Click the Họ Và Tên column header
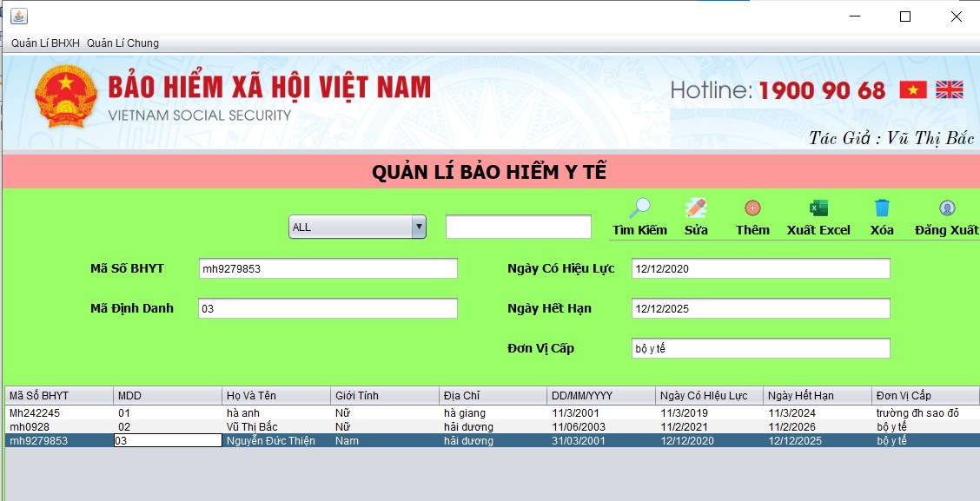The image size is (980, 501). [276, 395]
